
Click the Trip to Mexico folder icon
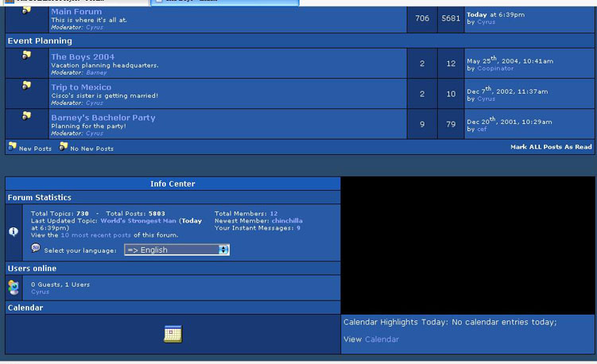tap(26, 86)
